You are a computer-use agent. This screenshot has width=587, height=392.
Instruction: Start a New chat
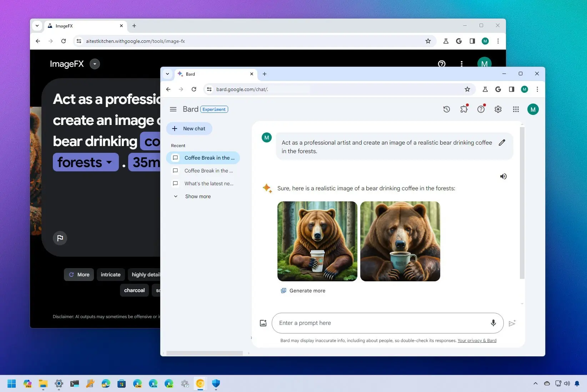point(189,129)
